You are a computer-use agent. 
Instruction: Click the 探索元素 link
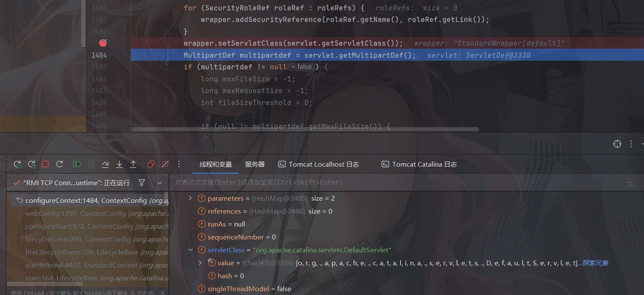(595, 263)
